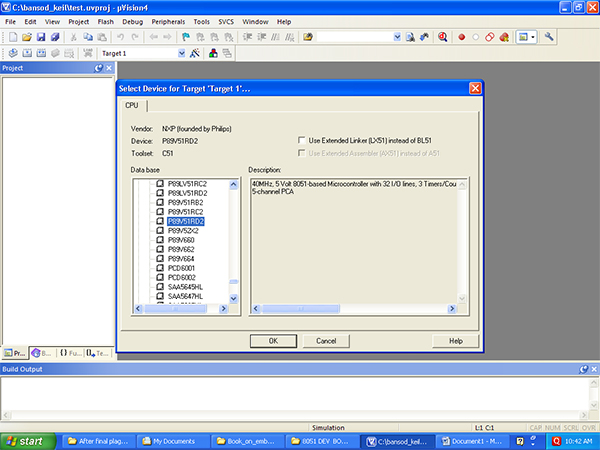The width and height of the screenshot is (600, 450).
Task: Click Cancel in Select Device dialog
Action: tap(326, 341)
